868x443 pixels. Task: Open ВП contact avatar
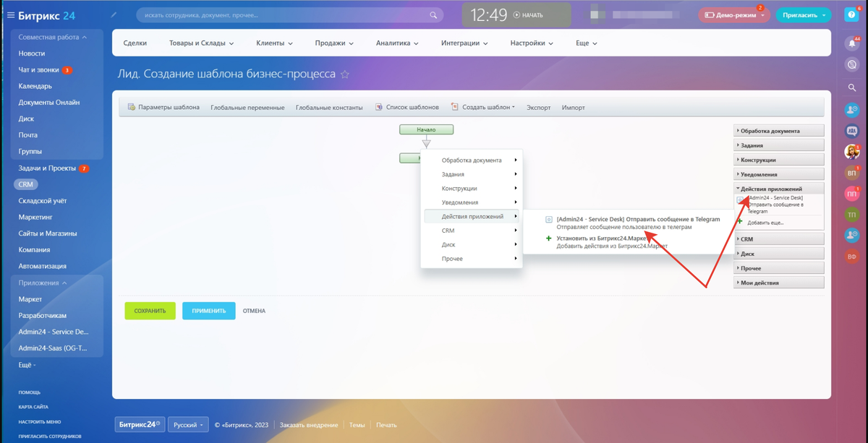852,173
